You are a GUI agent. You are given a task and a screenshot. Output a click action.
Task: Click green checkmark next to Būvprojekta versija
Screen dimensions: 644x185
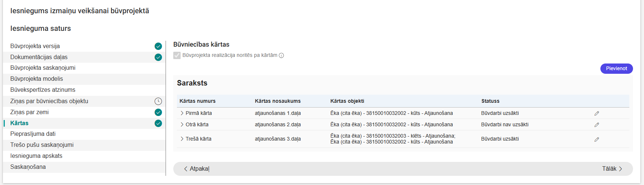(158, 46)
